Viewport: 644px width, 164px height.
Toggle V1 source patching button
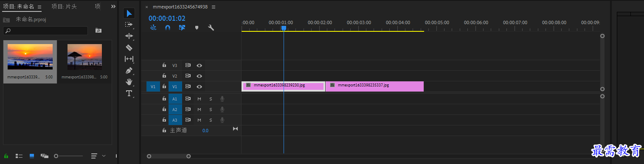153,86
